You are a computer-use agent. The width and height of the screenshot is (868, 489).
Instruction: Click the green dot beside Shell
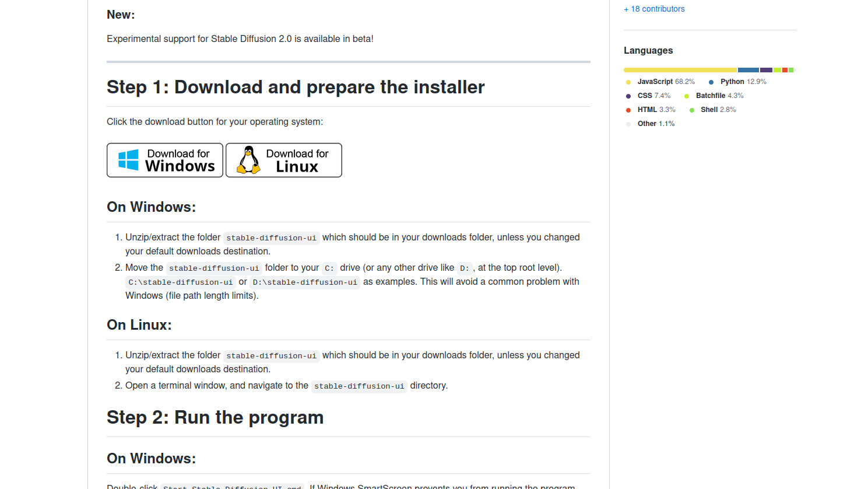692,110
